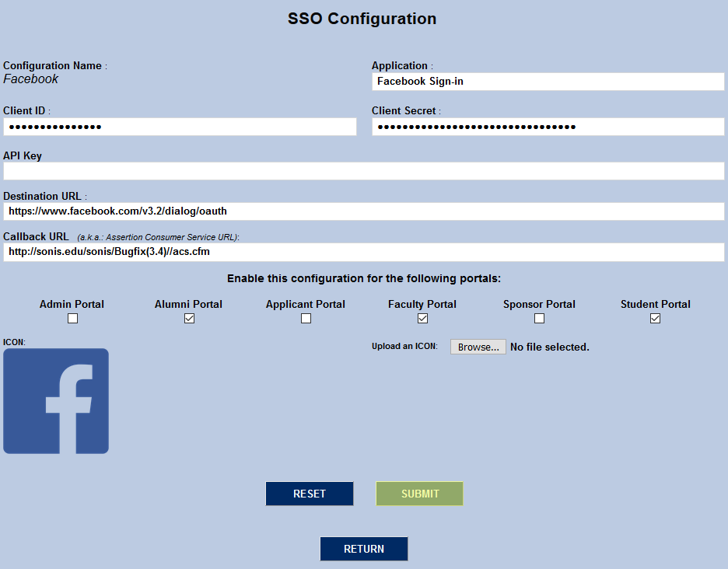Screen dimensions: 728x569
Task: Disable the Alumni Portal checkbox
Action: 188,318
